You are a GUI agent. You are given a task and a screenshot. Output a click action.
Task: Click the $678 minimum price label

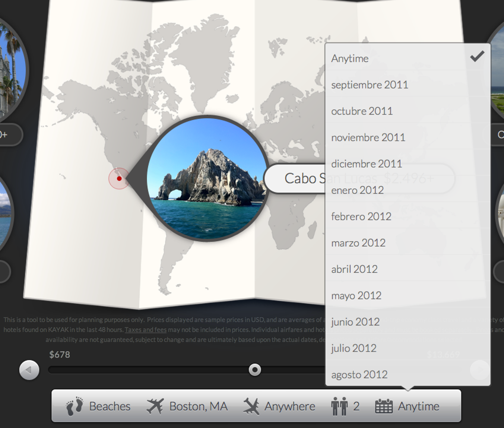coord(59,355)
